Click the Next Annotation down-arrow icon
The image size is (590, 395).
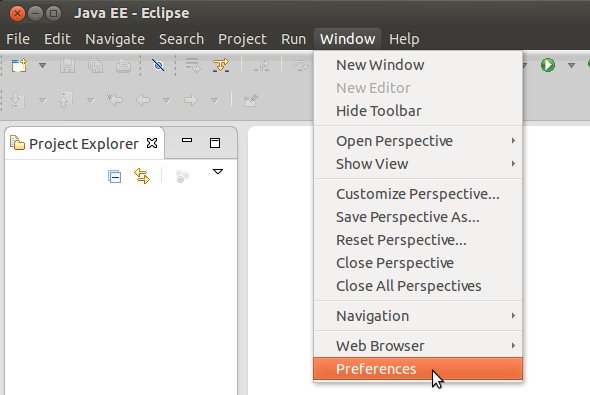coord(17,100)
